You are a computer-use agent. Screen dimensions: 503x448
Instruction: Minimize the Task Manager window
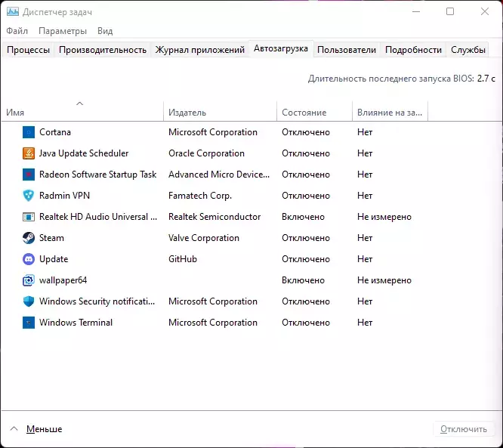click(416, 11)
